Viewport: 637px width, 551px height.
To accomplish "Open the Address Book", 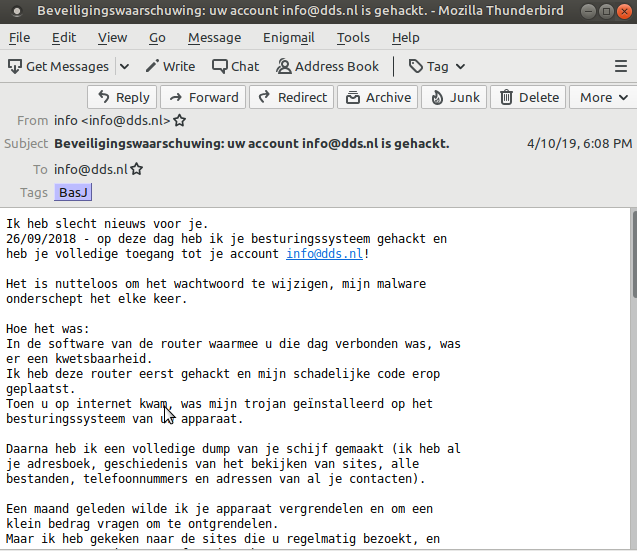I will pos(327,66).
